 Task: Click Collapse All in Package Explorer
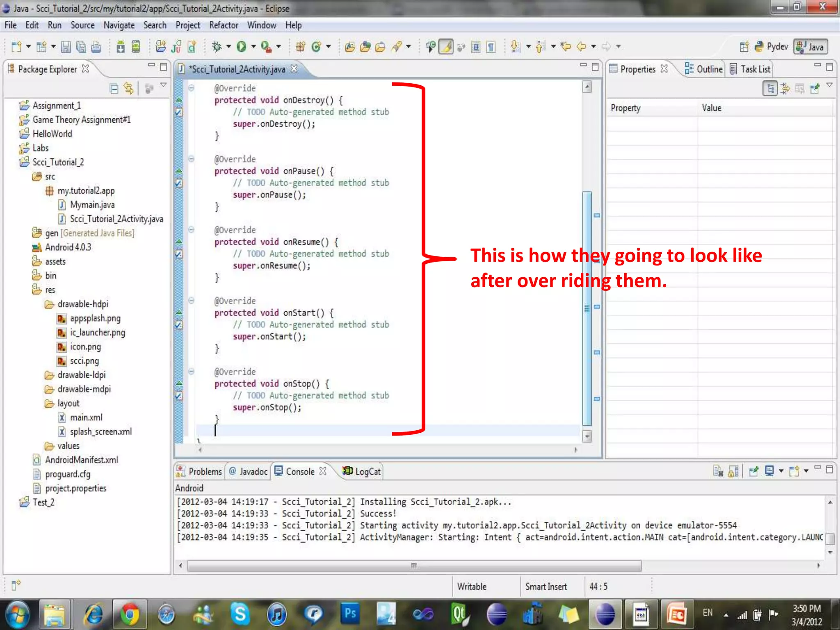(114, 89)
